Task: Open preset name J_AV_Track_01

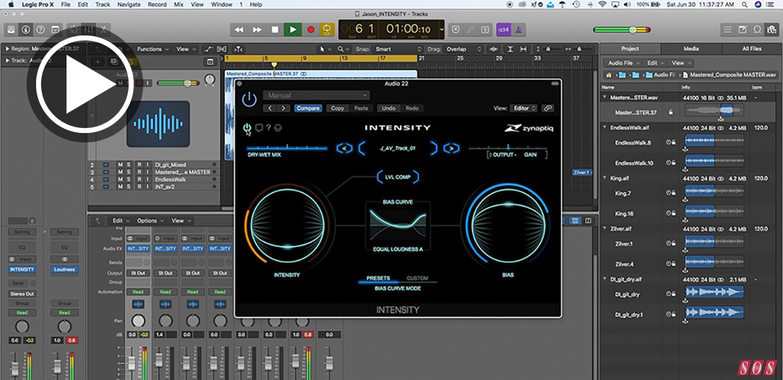Action: tap(397, 148)
